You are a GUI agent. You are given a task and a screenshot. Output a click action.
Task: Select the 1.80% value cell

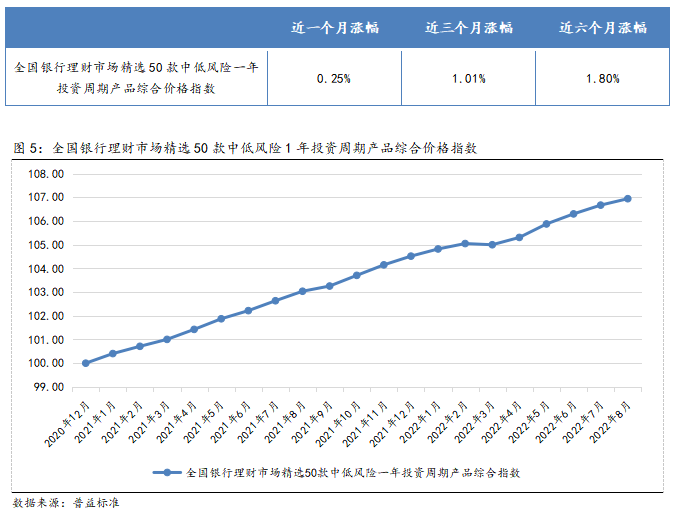[x=602, y=78]
